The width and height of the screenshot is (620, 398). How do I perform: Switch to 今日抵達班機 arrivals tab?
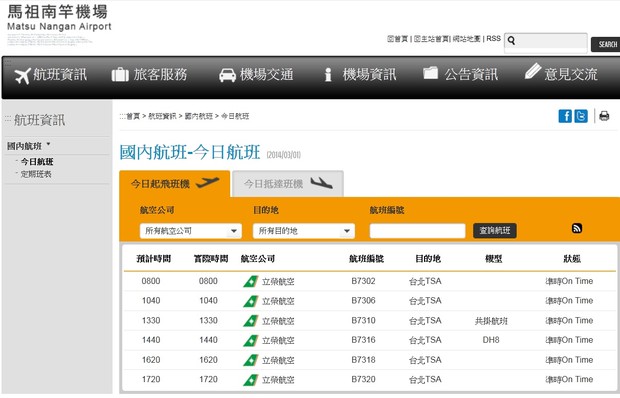point(288,184)
